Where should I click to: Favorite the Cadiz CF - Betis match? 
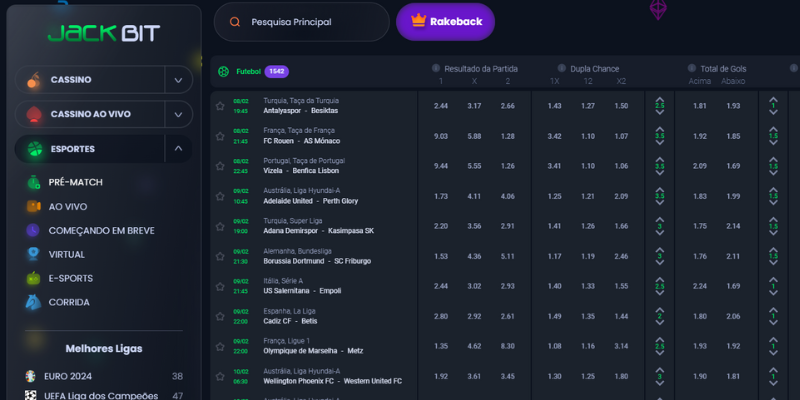pos(220,316)
